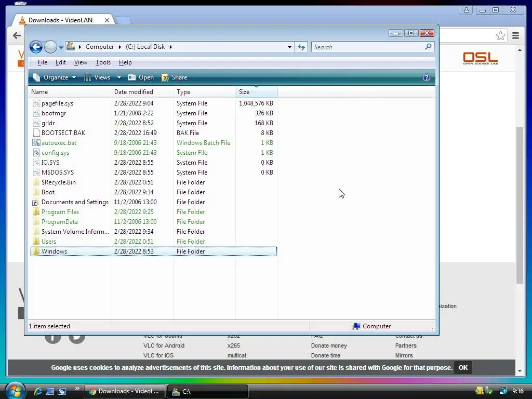The image size is (532, 399).
Task: Sort by the Name column header
Action: point(69,92)
